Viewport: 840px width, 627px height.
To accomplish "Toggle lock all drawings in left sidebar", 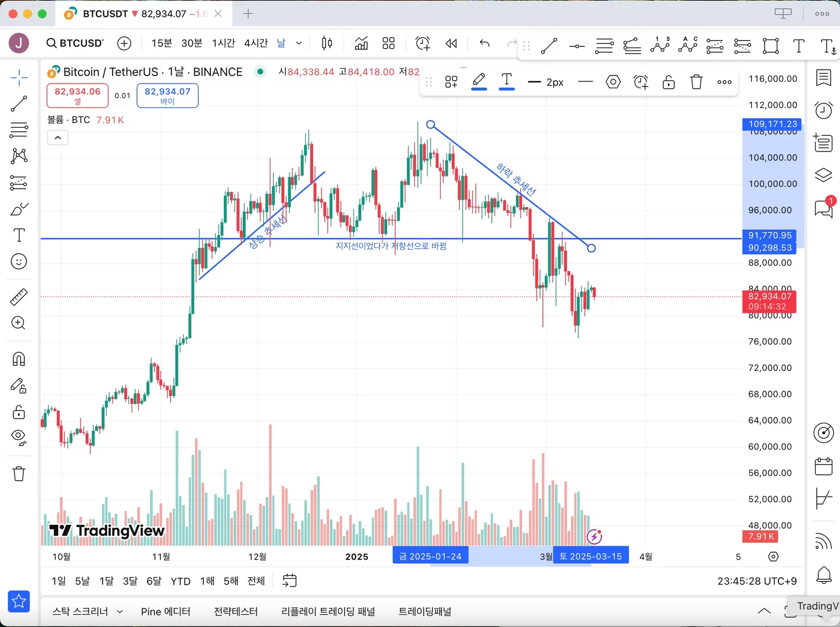I will (19, 412).
